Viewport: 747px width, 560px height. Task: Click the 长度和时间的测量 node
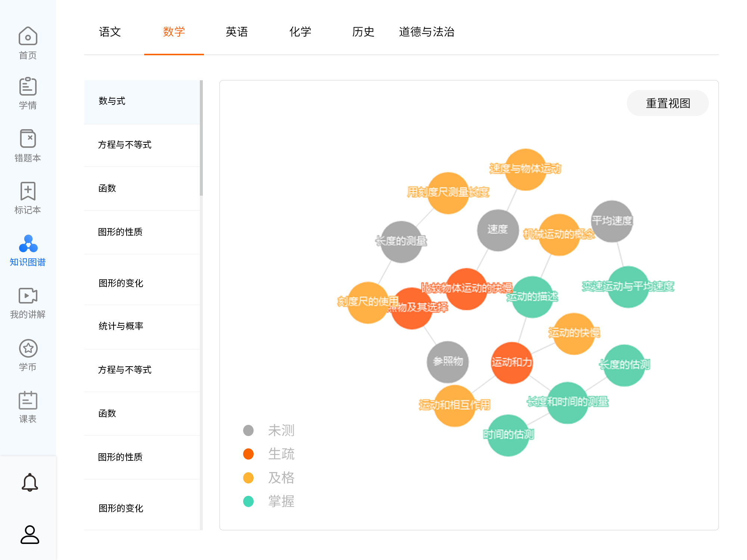pyautogui.click(x=567, y=402)
